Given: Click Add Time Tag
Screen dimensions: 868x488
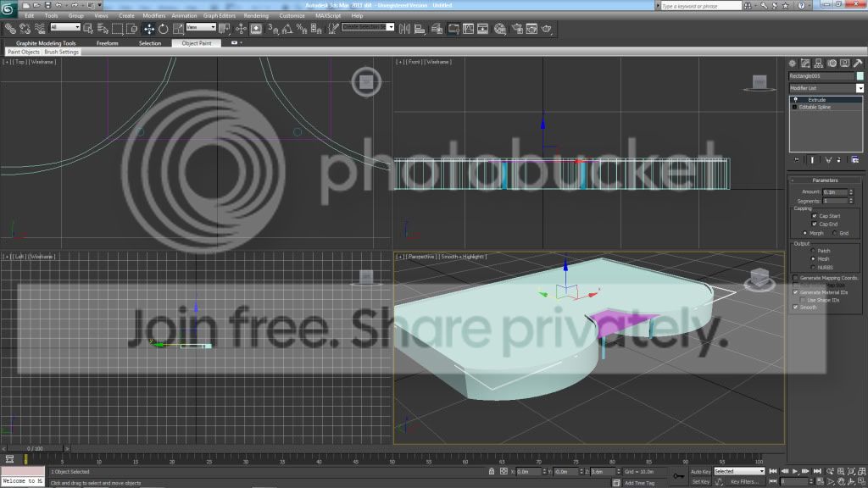Looking at the screenshot, I should pos(639,483).
